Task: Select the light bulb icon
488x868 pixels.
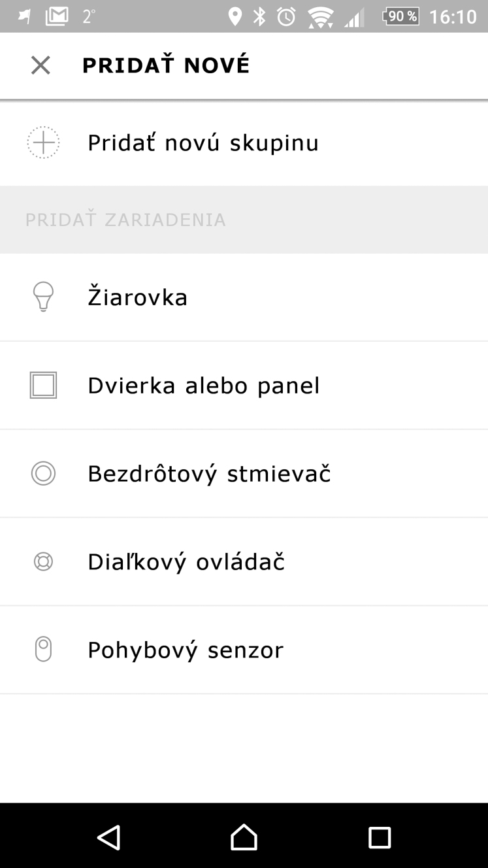Action: 43,297
